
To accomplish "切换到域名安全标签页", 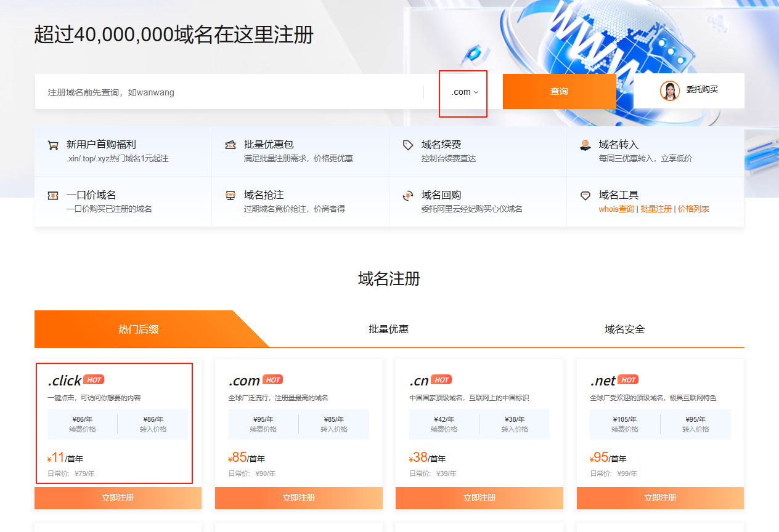I will 625,329.
